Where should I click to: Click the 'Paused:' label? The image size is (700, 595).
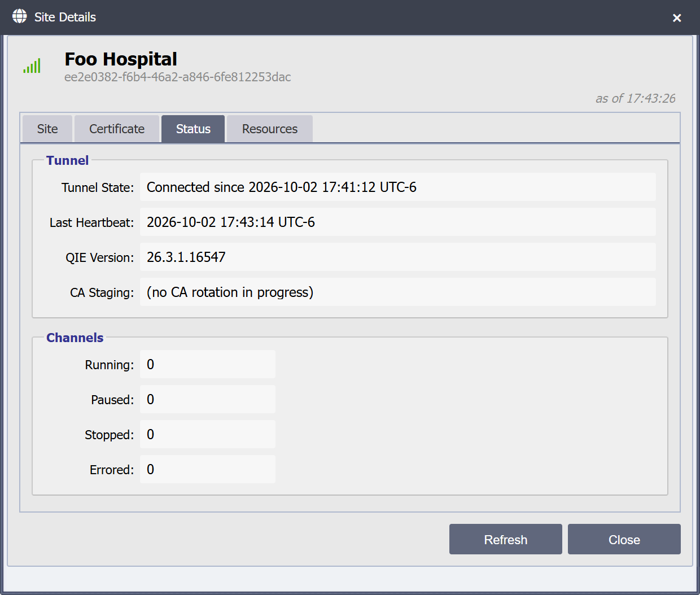pos(113,400)
